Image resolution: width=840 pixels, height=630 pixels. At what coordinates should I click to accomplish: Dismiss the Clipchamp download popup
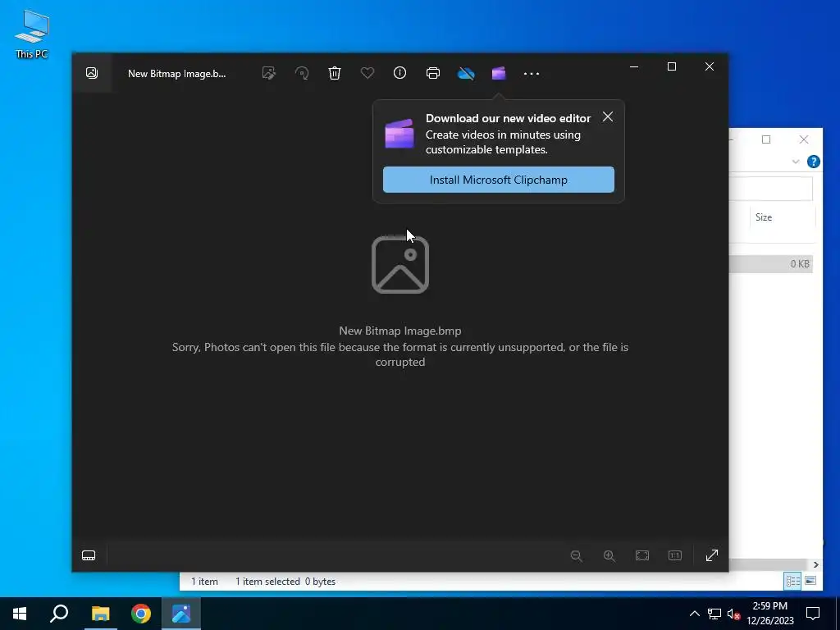[x=608, y=116]
